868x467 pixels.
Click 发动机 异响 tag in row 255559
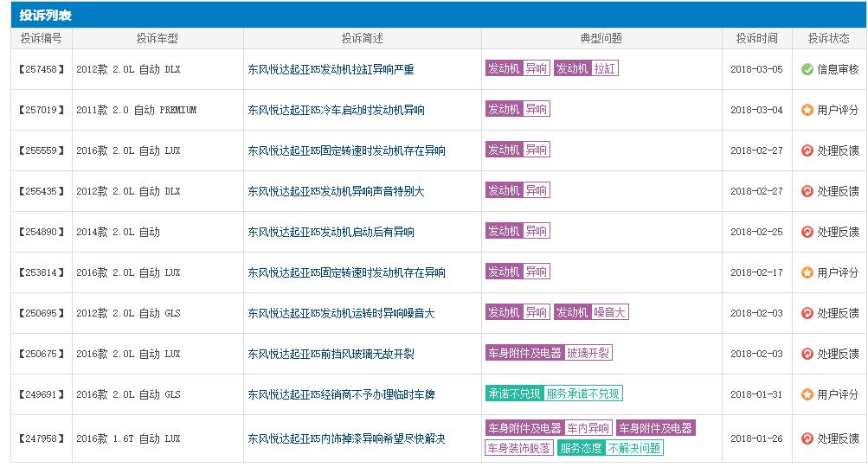coord(518,150)
